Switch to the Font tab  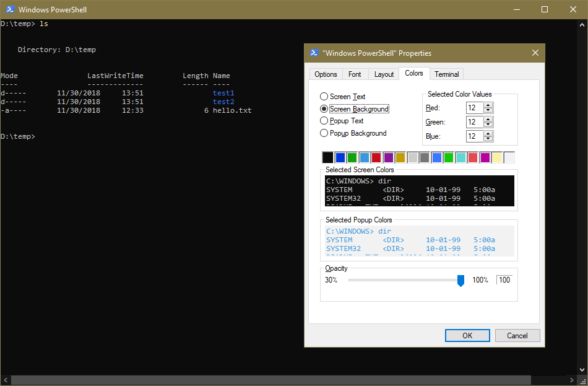coord(355,74)
